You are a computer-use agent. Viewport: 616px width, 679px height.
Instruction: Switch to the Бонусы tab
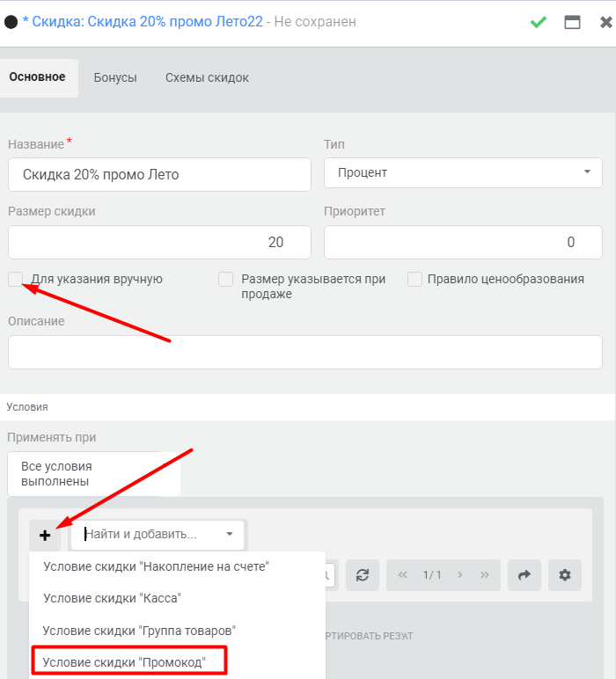tap(115, 77)
